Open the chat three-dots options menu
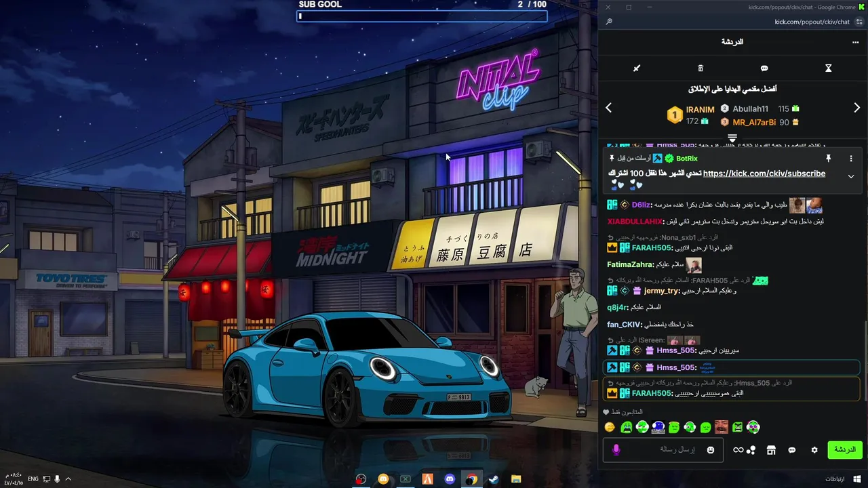Viewport: 868px width, 488px height. click(x=855, y=42)
